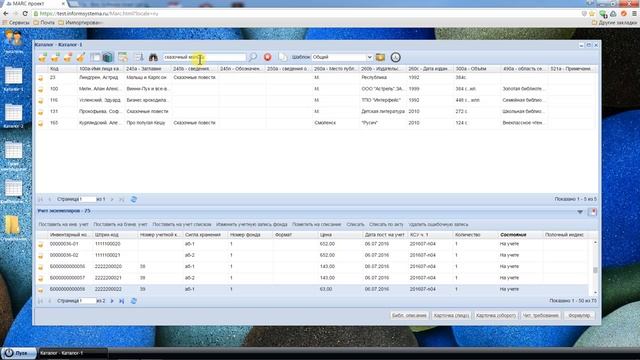Click the Карточка (лицо) button
The width and height of the screenshot is (640, 360).
coord(451,316)
